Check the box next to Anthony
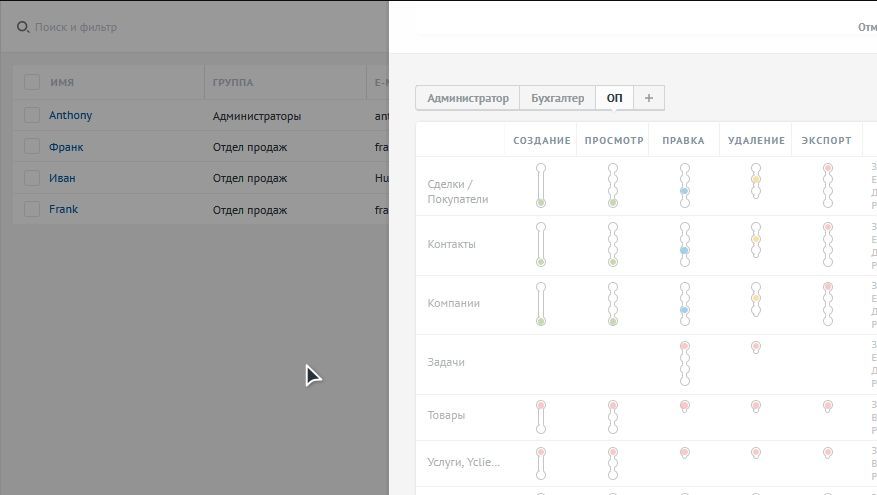The width and height of the screenshot is (877, 495). [x=32, y=116]
